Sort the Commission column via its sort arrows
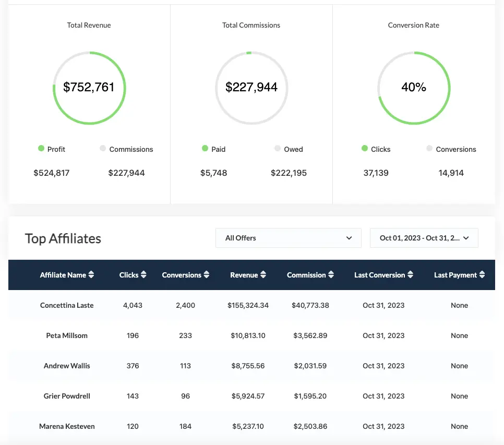 tap(332, 275)
